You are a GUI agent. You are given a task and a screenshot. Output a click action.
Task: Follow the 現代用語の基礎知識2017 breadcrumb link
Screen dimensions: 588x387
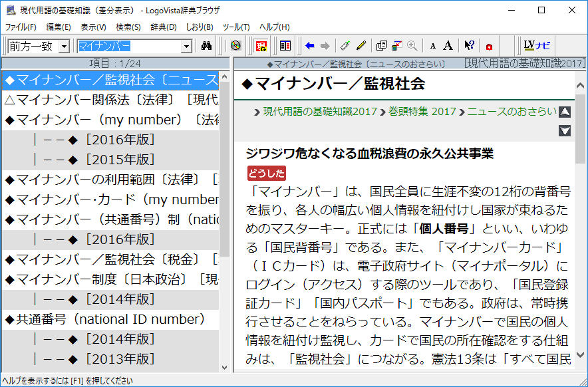tap(319, 112)
